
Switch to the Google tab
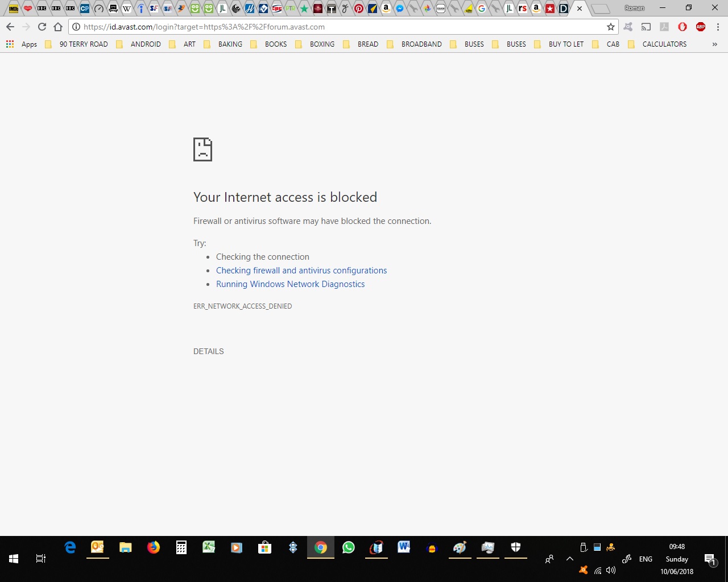pyautogui.click(x=482, y=9)
